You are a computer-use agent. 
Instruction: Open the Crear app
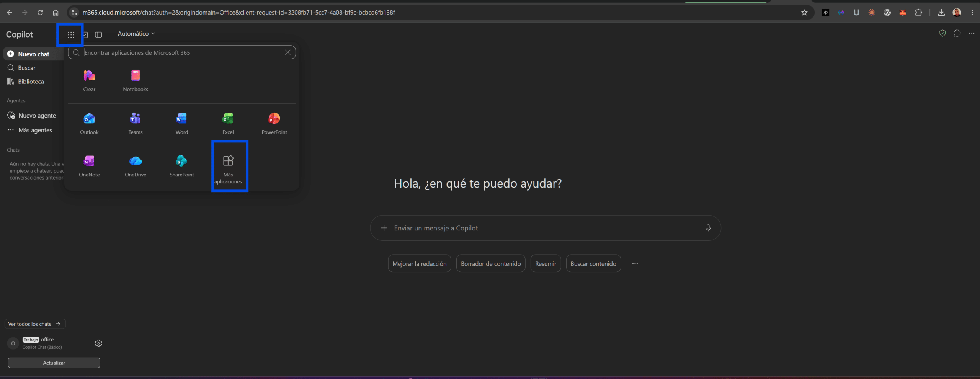tap(89, 80)
